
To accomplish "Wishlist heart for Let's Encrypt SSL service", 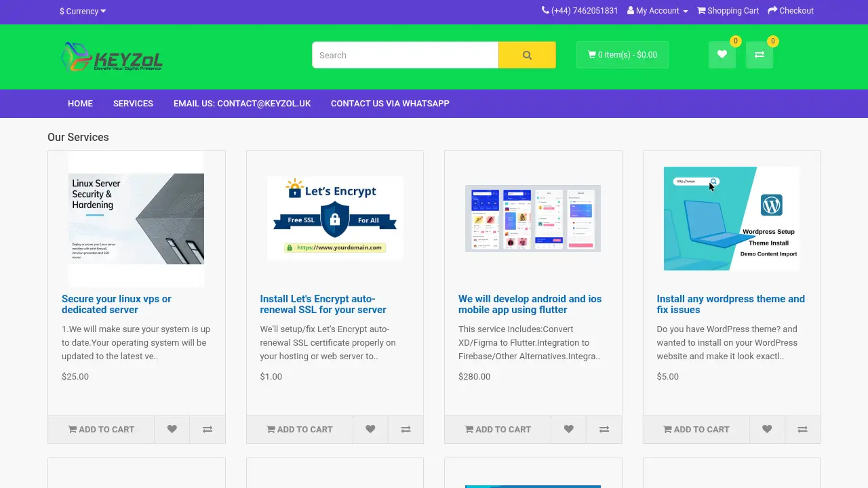I will pyautogui.click(x=370, y=429).
